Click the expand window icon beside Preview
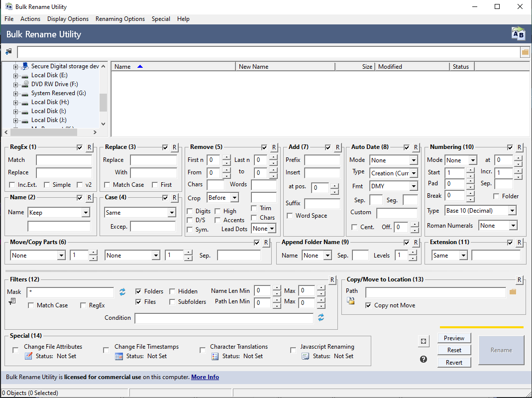The image size is (532, 398). 424,341
